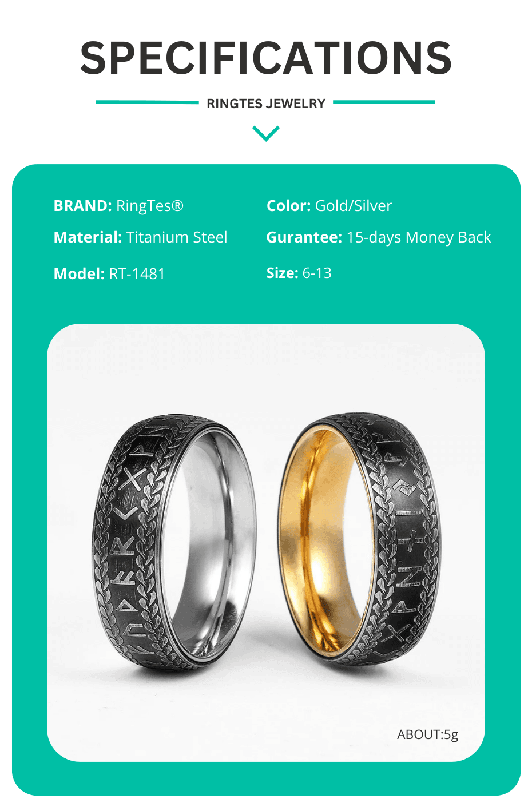
Task: Click the Material: Titanium Steel line
Action: point(140,237)
